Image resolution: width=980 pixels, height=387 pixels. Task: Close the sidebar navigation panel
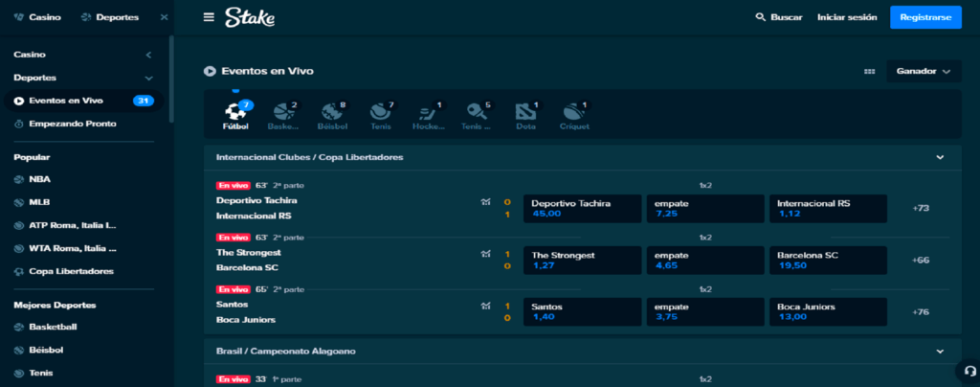[164, 17]
